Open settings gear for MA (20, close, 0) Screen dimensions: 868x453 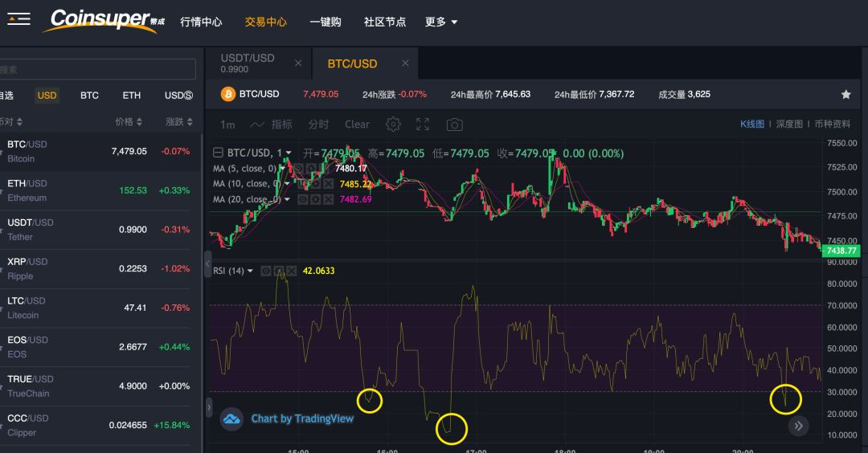(316, 199)
